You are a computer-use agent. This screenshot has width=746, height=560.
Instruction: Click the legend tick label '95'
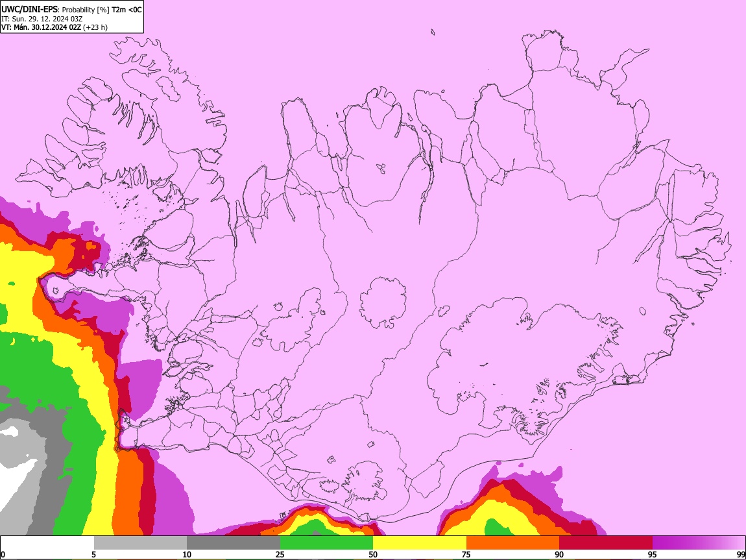coord(653,554)
